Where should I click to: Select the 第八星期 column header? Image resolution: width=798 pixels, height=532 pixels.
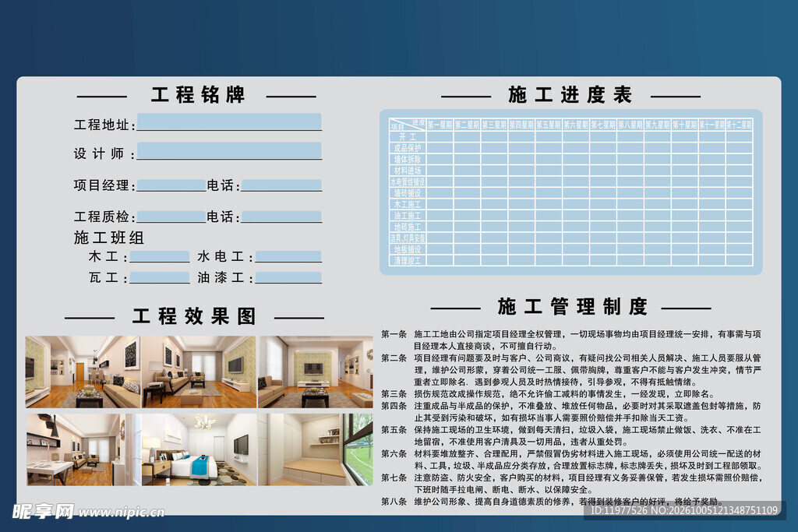tap(630, 125)
